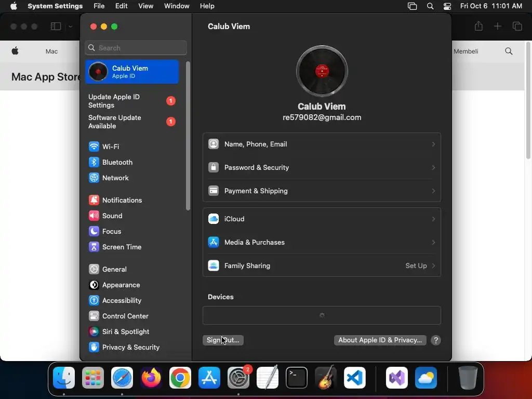The image size is (532, 399).
Task: Open Media & Purchases row
Action: (322, 242)
